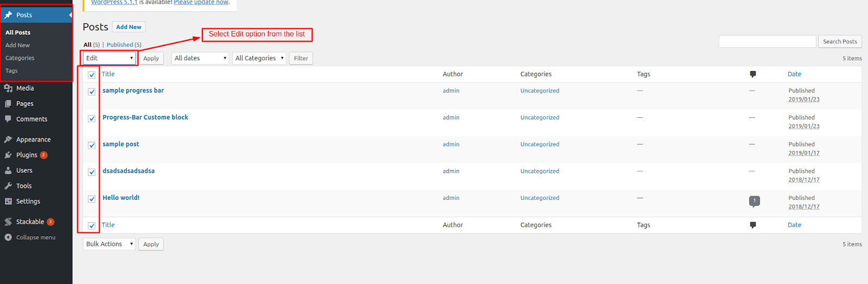The width and height of the screenshot is (868, 284).
Task: Toggle select-all checkbox in table header
Action: coord(92,75)
